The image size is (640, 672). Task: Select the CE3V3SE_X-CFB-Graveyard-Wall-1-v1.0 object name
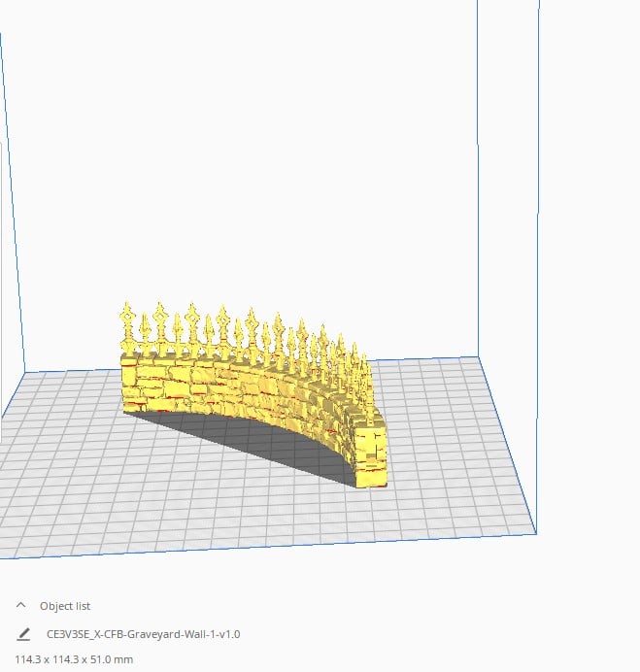click(x=143, y=634)
